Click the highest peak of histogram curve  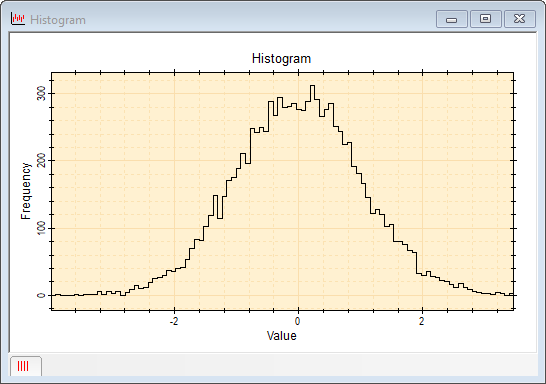click(312, 86)
